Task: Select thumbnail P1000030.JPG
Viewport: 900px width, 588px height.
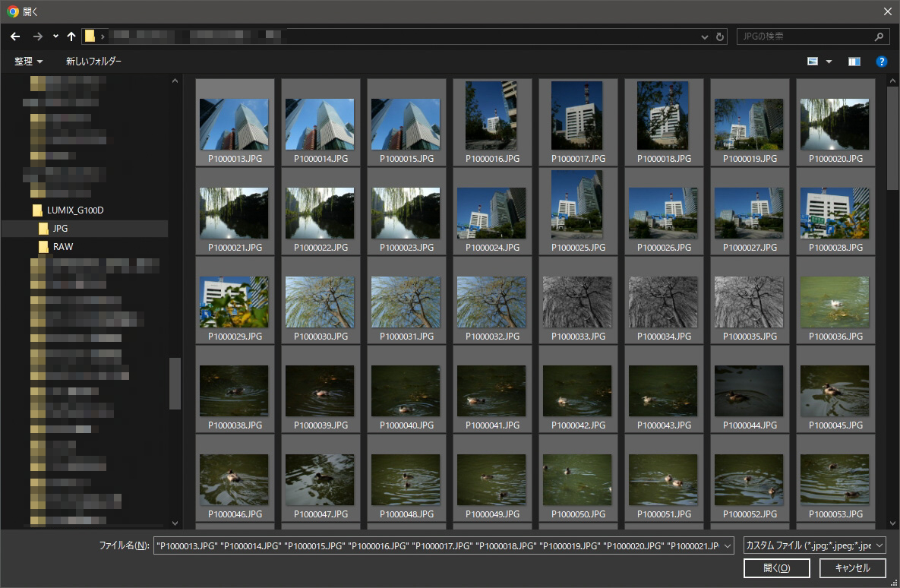Action: tap(321, 300)
